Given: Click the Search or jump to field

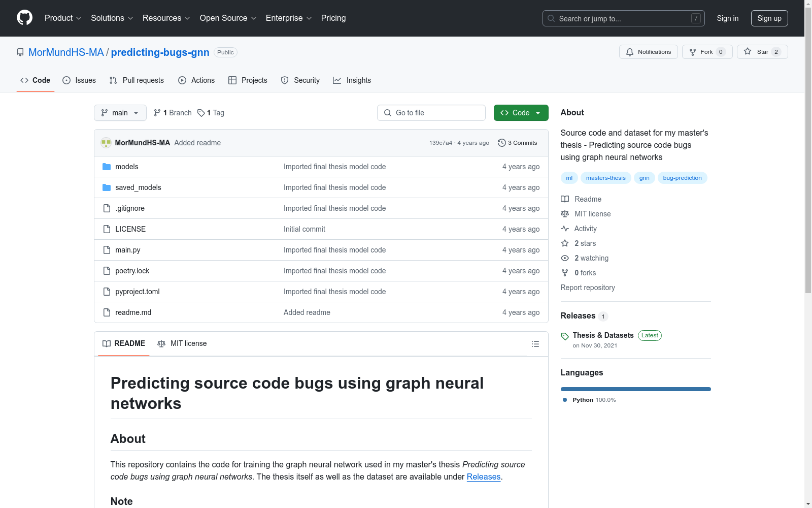Looking at the screenshot, I should coord(624,18).
